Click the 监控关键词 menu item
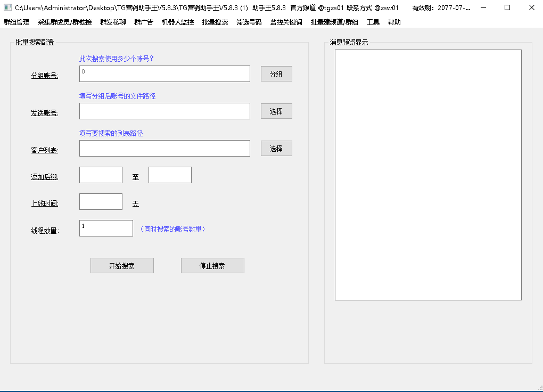 286,22
